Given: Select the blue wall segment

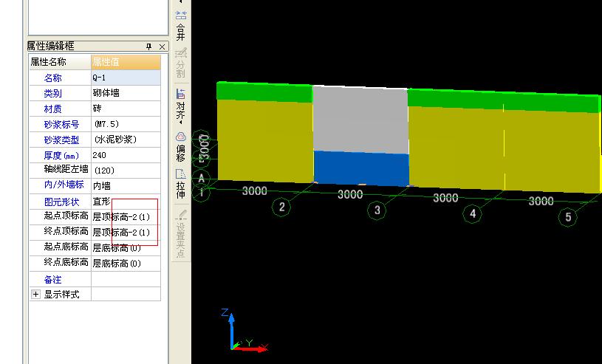Looking at the screenshot, I should point(361,168).
